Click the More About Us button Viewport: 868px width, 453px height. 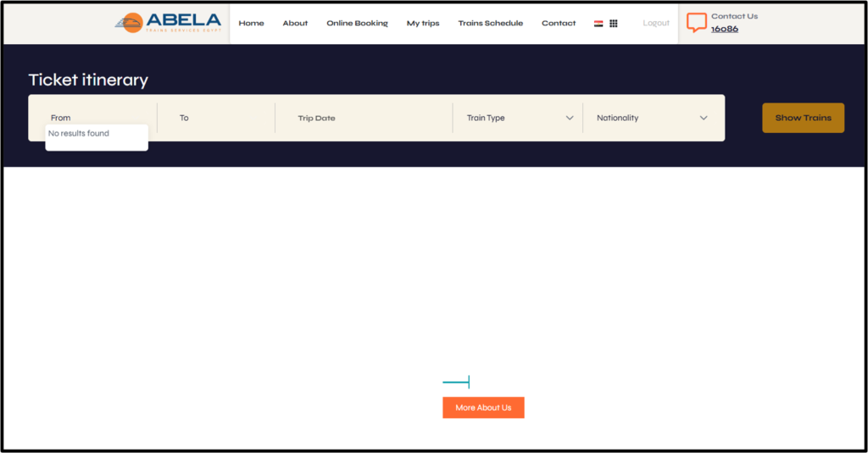(x=483, y=407)
